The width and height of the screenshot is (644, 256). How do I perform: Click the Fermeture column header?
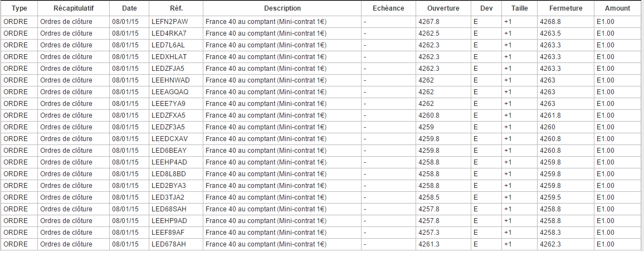tap(565, 8)
